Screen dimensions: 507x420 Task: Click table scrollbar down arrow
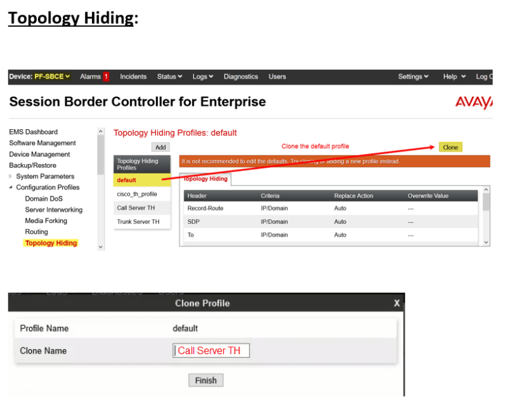pos(486,243)
